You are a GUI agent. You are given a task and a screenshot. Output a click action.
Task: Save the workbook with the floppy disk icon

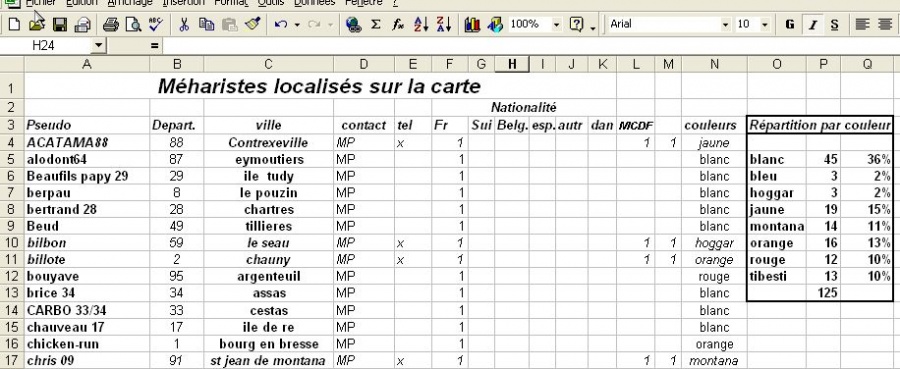[x=60, y=25]
